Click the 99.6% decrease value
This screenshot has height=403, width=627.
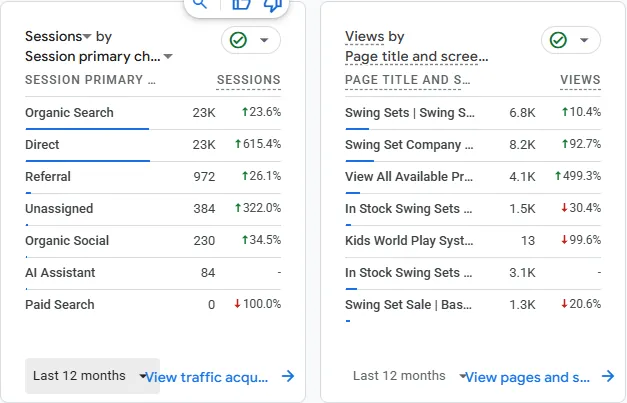[581, 240]
